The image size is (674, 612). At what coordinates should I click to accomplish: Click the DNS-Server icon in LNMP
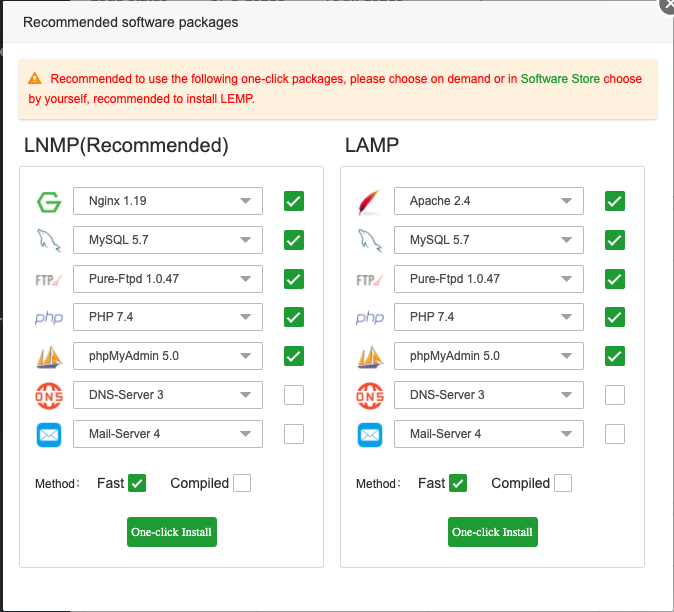click(48, 395)
